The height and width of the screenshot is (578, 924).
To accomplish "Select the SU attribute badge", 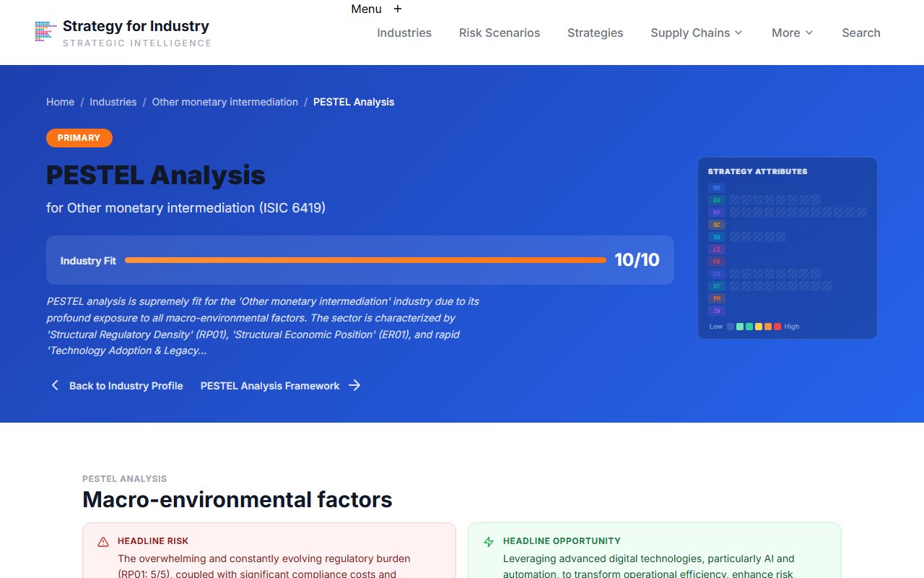I will tap(716, 237).
